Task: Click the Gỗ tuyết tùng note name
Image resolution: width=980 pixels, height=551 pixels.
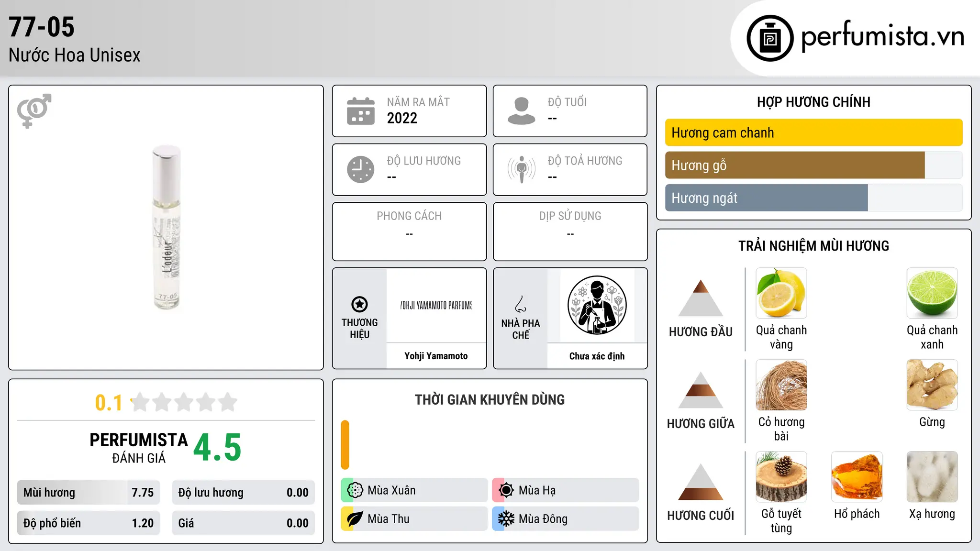Action: coord(781,521)
